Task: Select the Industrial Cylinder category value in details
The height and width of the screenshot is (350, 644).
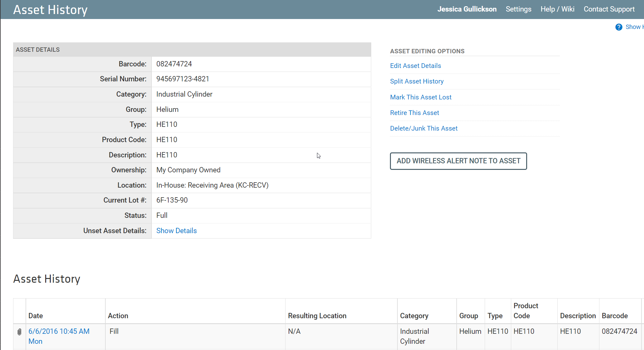Action: pos(184,94)
